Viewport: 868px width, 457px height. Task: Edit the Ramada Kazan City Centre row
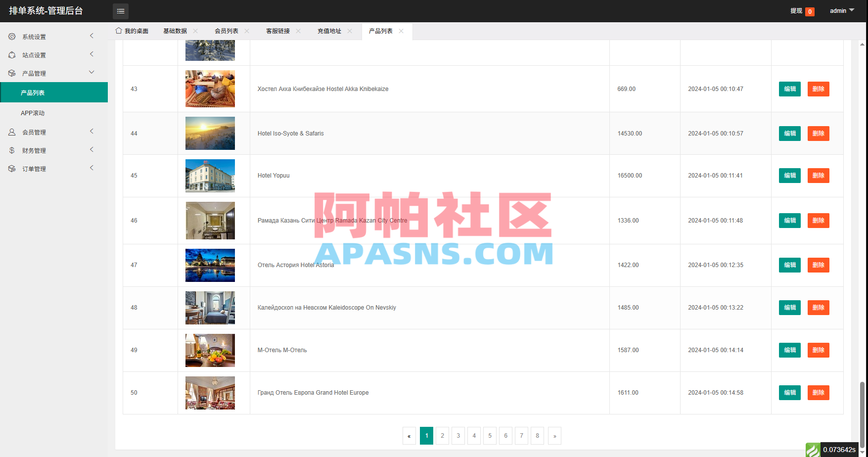pyautogui.click(x=790, y=221)
